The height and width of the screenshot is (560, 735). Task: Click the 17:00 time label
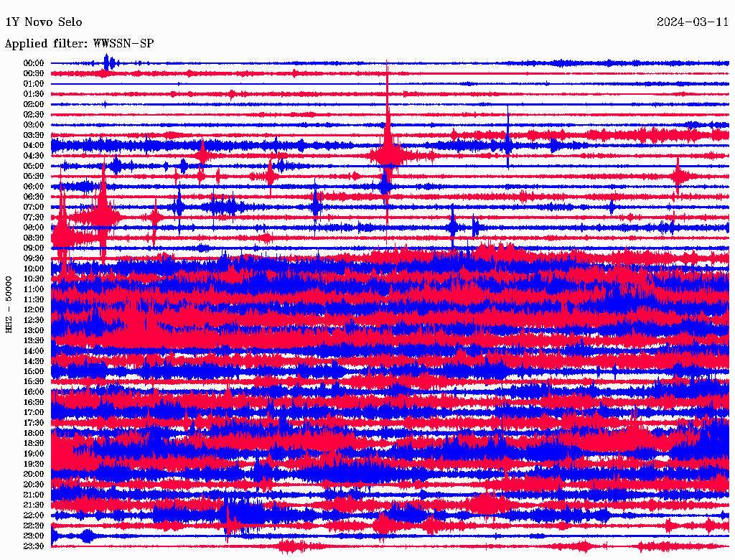click(x=34, y=413)
